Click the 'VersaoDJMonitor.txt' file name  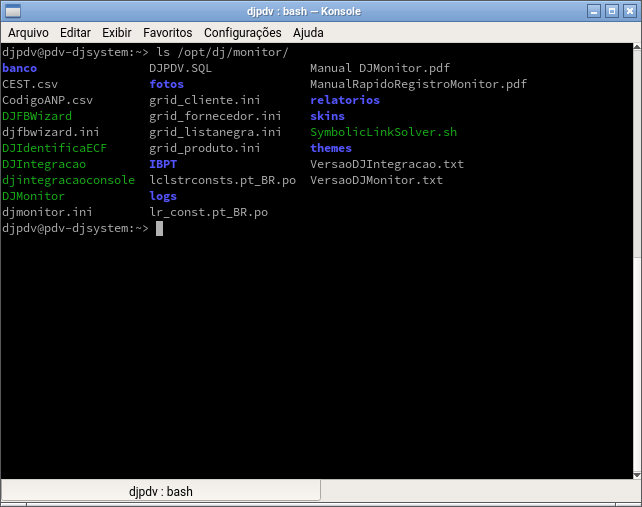point(376,180)
